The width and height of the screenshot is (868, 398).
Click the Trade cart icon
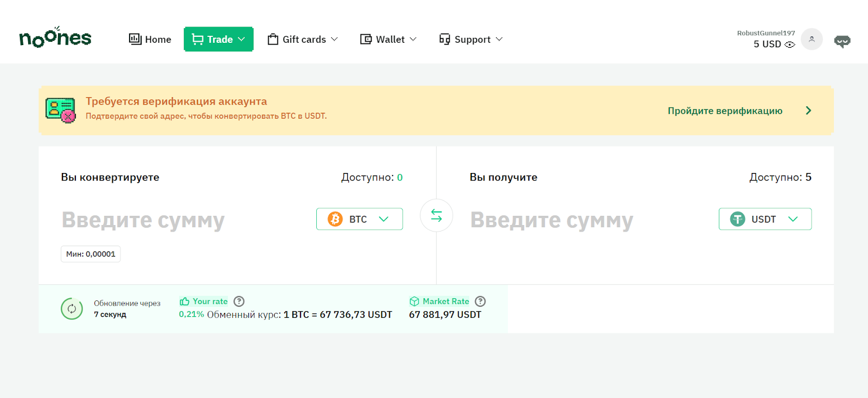pos(197,39)
